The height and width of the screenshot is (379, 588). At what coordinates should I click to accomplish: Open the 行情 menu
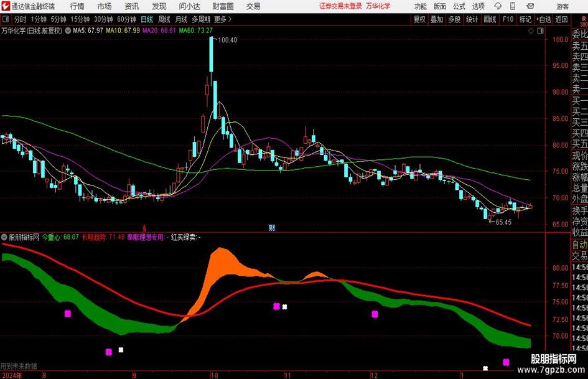pyautogui.click(x=77, y=6)
